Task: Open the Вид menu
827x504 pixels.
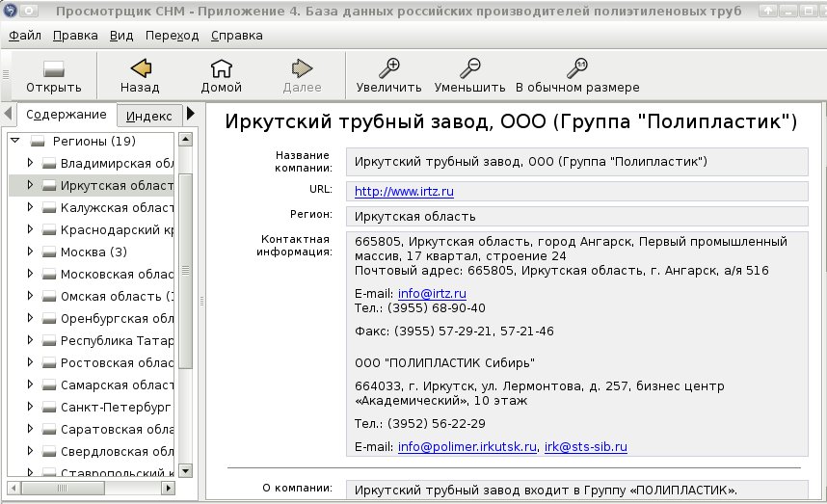Action: pos(121,36)
